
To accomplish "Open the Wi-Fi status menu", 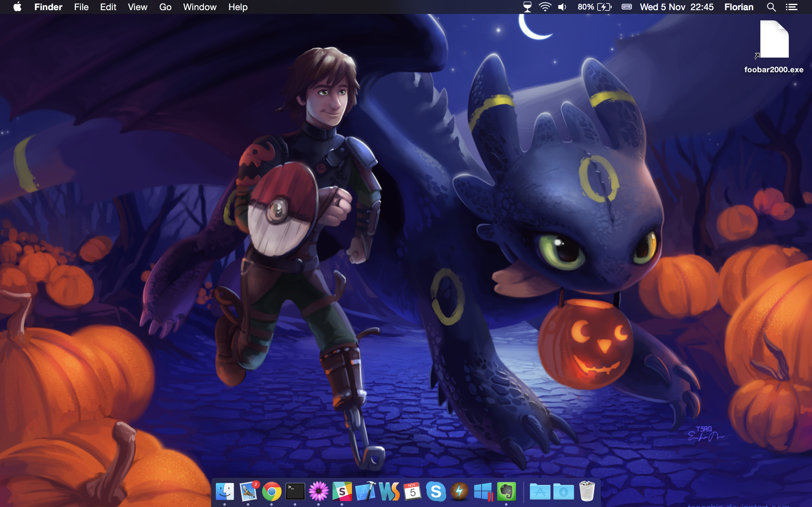I will pyautogui.click(x=545, y=7).
